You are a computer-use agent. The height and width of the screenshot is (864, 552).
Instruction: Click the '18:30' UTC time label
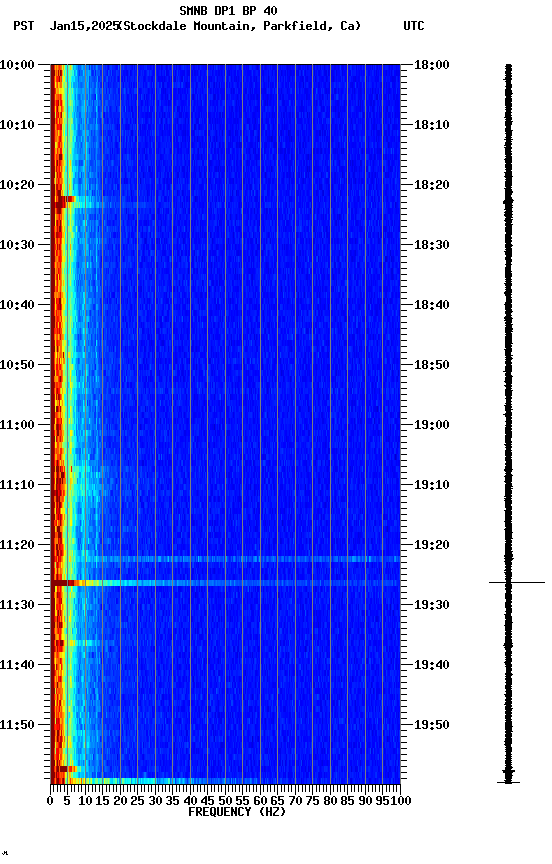coord(432,245)
